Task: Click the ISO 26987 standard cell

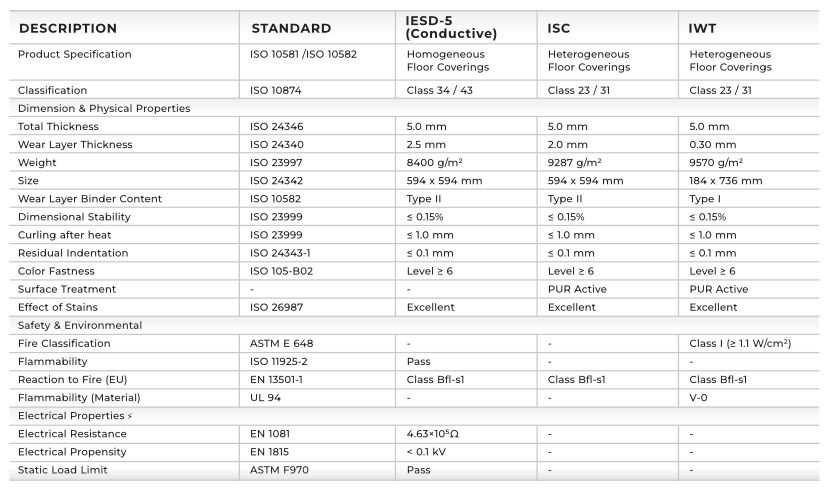Action: [277, 307]
